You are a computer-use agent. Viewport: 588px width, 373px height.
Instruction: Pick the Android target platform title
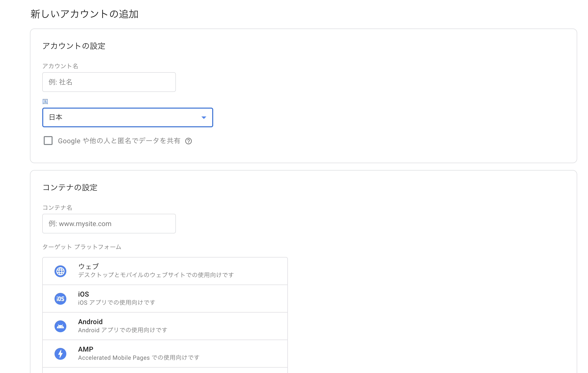[90, 322]
